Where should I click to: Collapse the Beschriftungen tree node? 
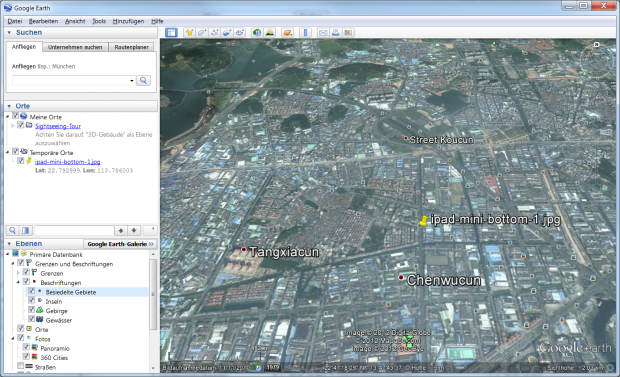click(x=18, y=282)
